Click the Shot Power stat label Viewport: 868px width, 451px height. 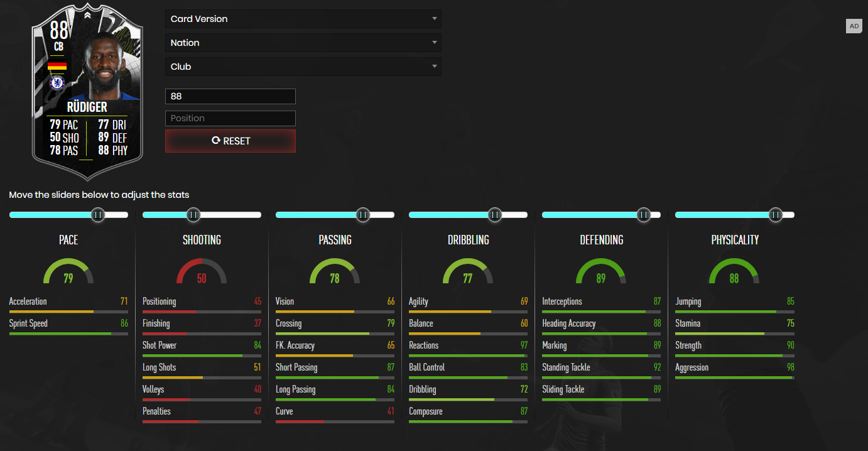160,345
